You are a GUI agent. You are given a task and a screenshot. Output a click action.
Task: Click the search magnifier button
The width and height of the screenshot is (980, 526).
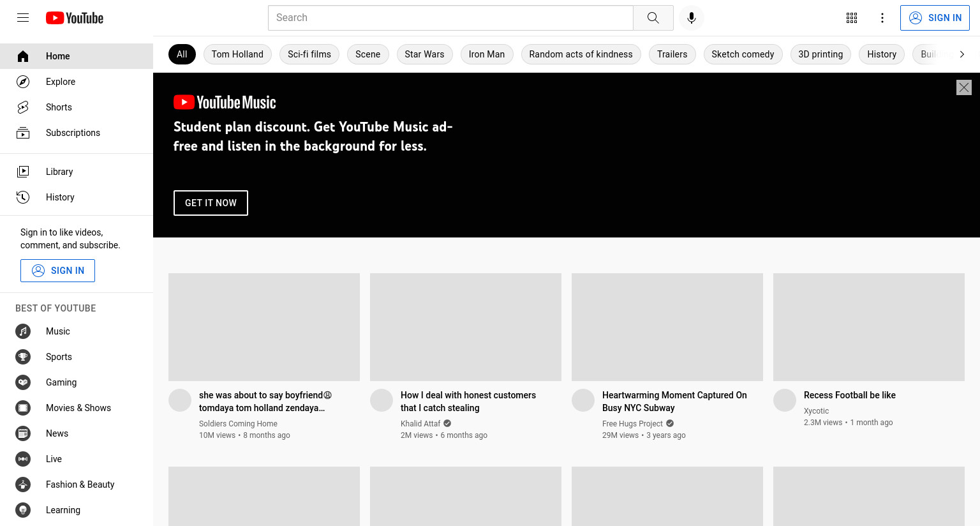(653, 18)
